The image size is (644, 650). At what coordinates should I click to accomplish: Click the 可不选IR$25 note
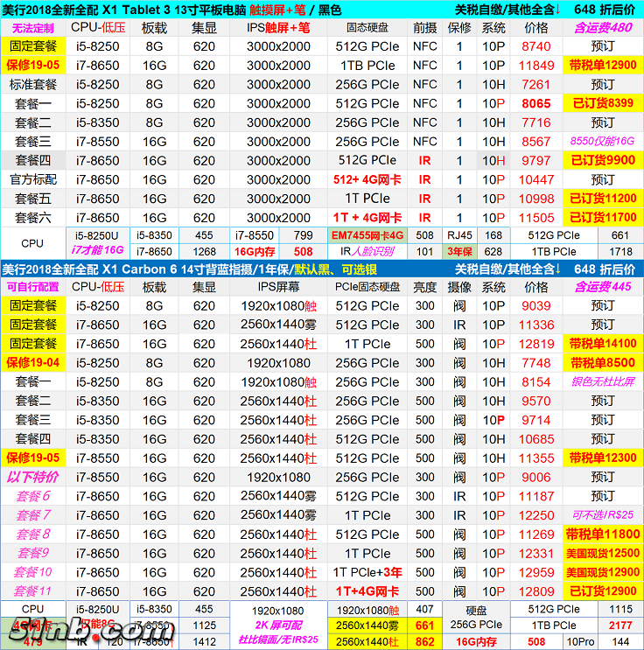coord(602,515)
